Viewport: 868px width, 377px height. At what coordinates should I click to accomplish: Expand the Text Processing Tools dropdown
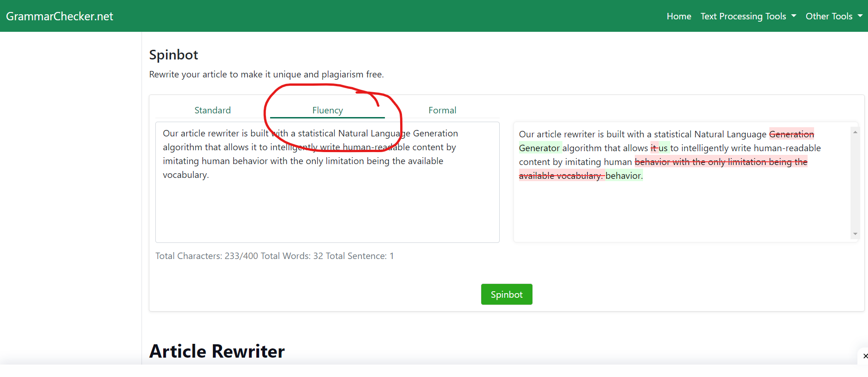click(x=748, y=16)
